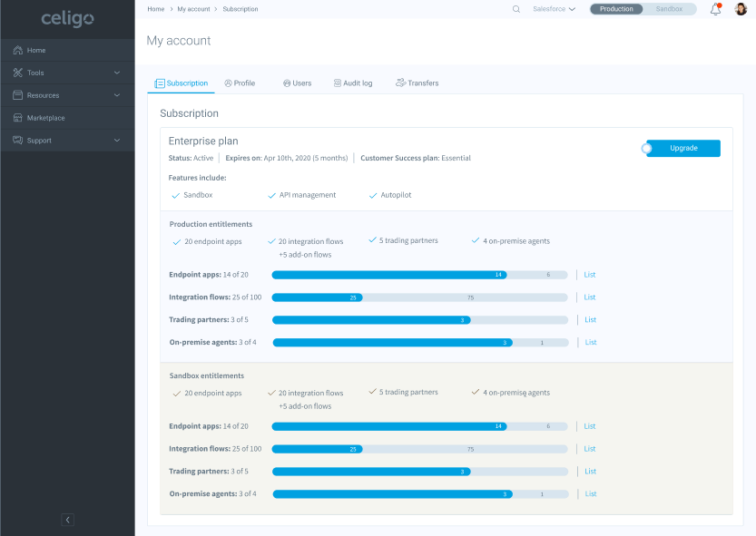
Task: Switch environment to Production
Action: (617, 9)
